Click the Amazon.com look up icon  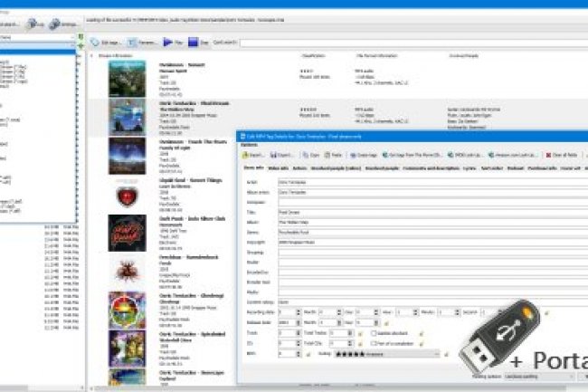491,155
